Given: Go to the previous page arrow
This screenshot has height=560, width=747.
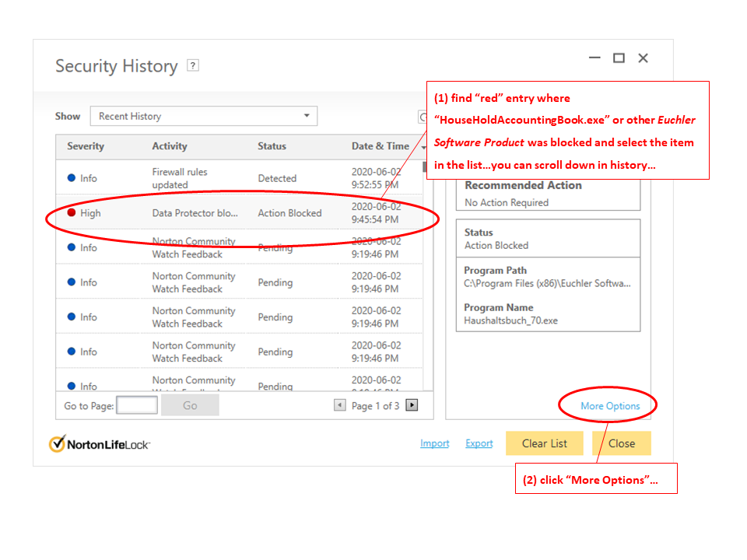Looking at the screenshot, I should [x=339, y=405].
